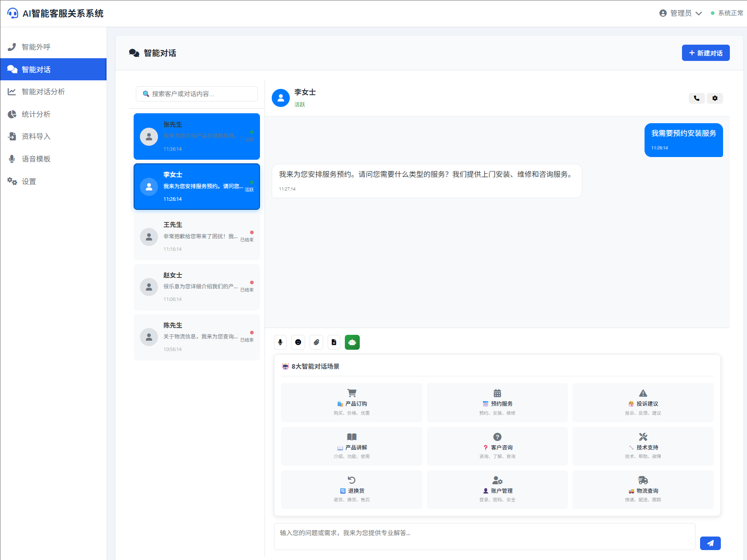Click the headset logo beside AI智能客服关系系统

[13, 14]
